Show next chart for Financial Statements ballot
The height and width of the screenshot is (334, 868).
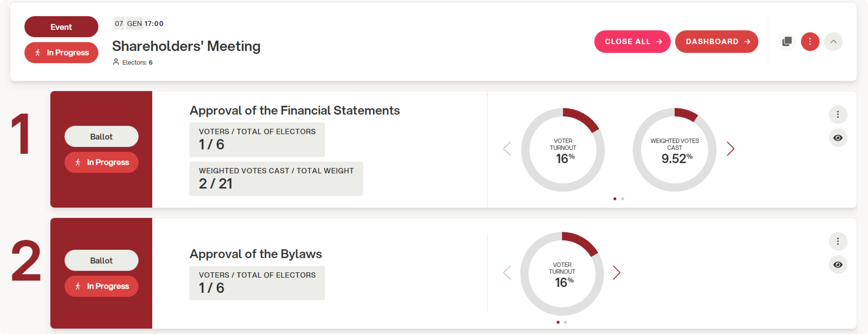[730, 149]
